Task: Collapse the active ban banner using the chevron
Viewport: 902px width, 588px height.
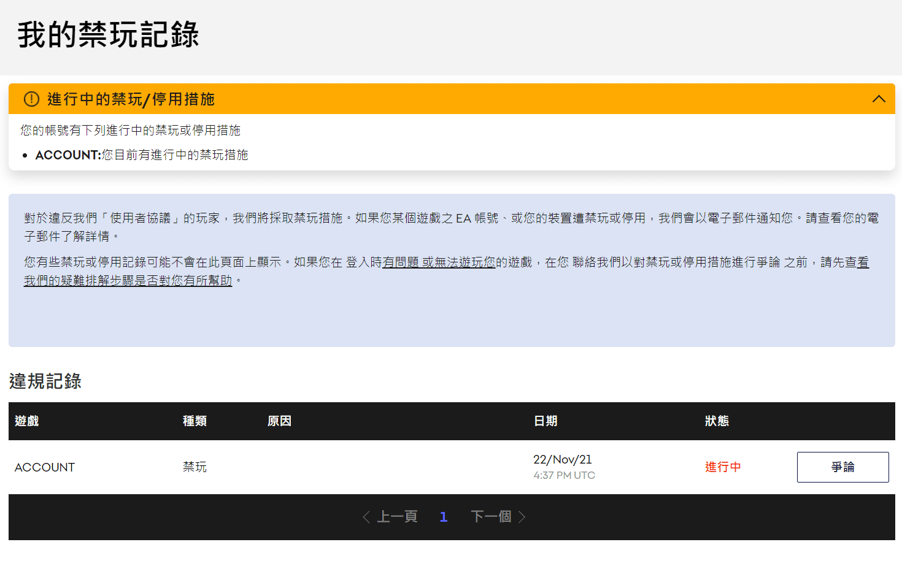Action: [879, 99]
